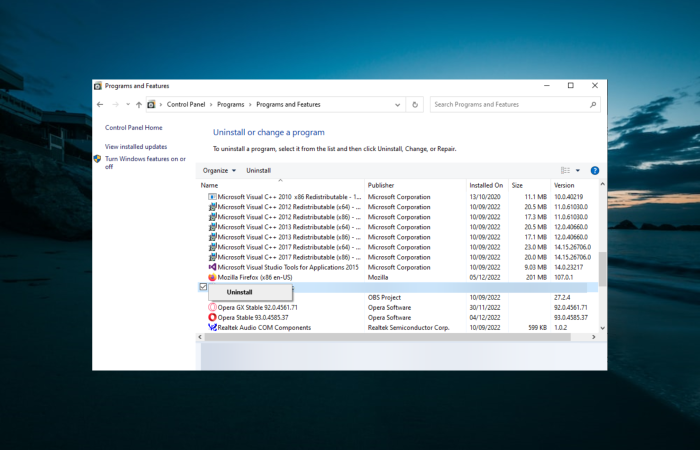Screen dimensions: 700x450
Task: Open the blue Help question mark icon
Action: 595,171
